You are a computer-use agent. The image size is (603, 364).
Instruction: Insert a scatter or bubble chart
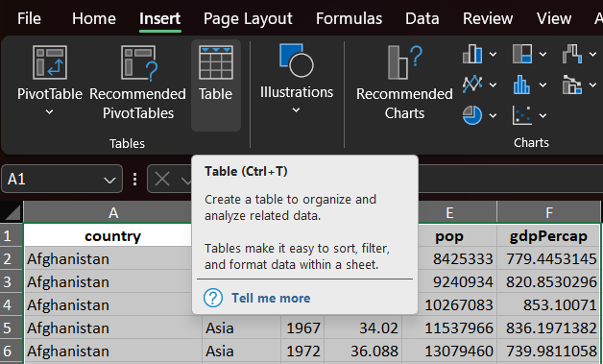pos(522,115)
